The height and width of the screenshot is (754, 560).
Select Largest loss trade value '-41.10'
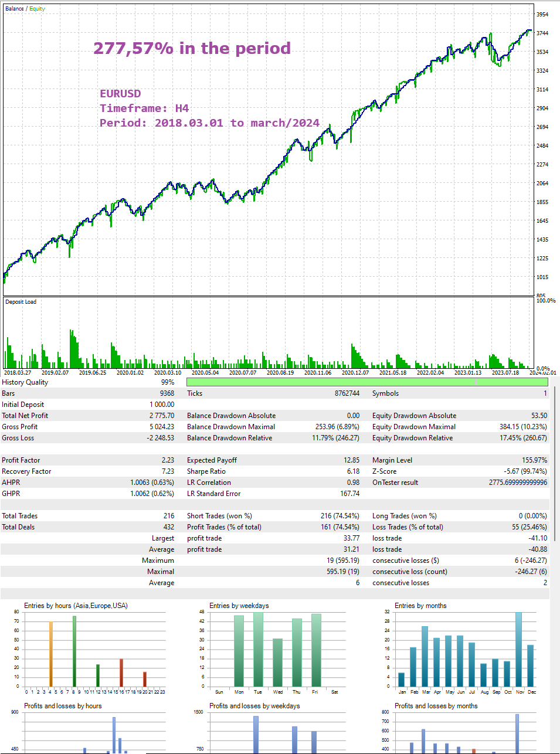[538, 538]
